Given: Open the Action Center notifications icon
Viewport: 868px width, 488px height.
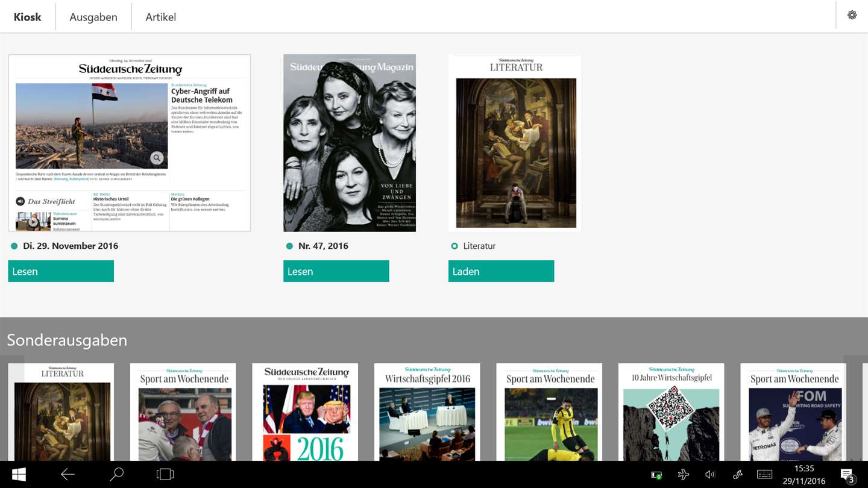Looking at the screenshot, I should pyautogui.click(x=847, y=475).
